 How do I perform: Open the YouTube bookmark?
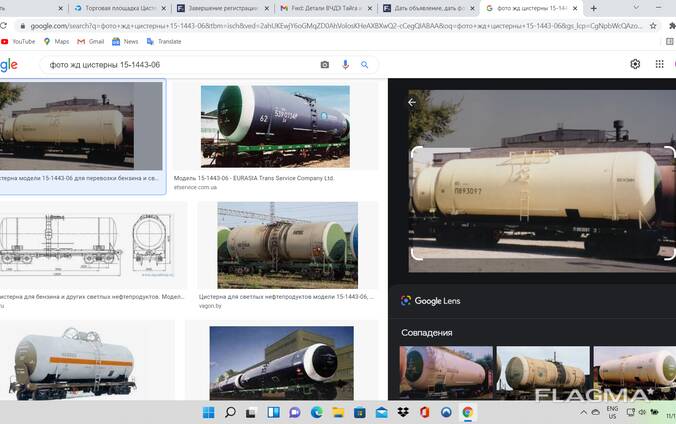coord(18,41)
